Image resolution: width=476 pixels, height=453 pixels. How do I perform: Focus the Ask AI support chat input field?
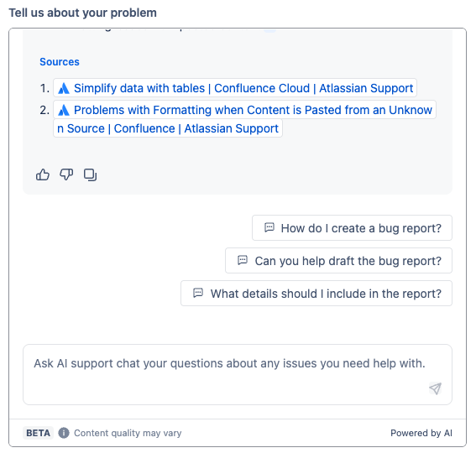tap(238, 374)
